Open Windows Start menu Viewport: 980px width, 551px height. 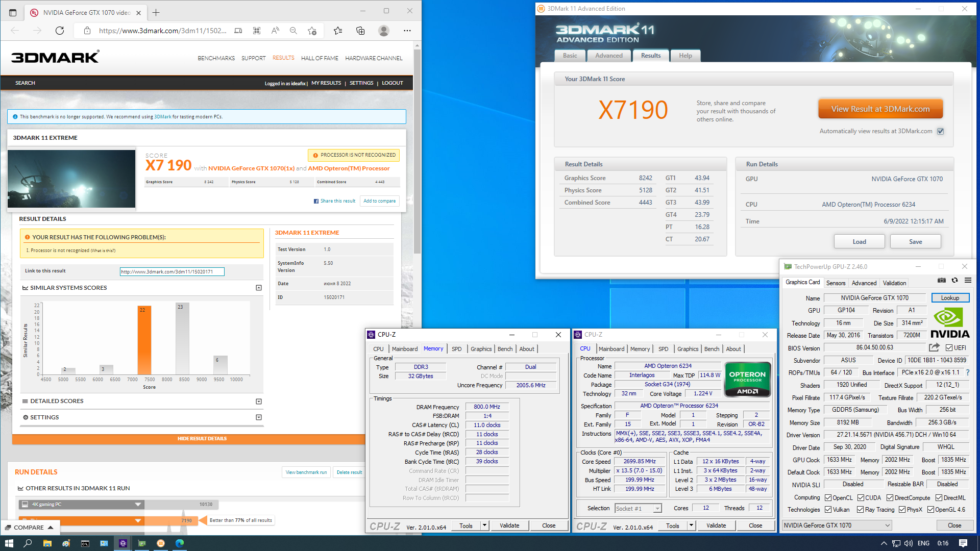[9, 543]
